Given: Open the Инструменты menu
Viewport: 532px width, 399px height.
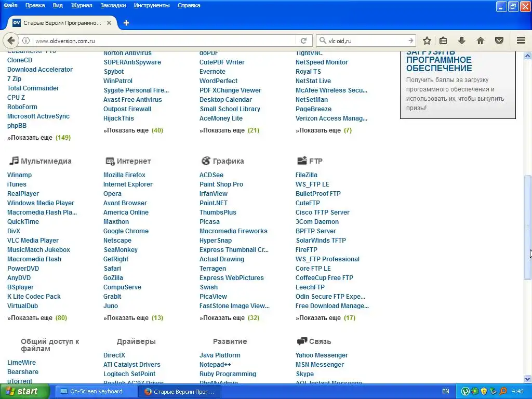Looking at the screenshot, I should tap(152, 5).
